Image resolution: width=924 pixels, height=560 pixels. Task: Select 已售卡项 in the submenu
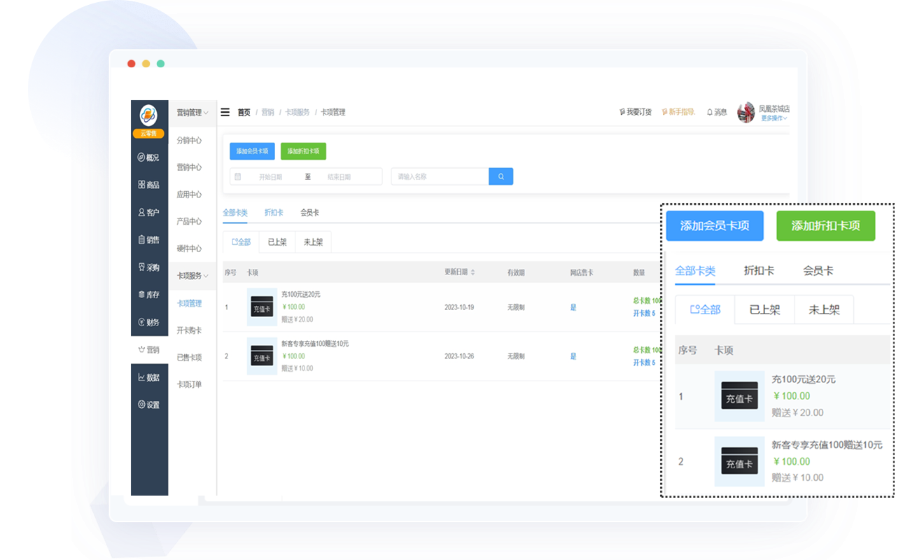pyautogui.click(x=189, y=357)
